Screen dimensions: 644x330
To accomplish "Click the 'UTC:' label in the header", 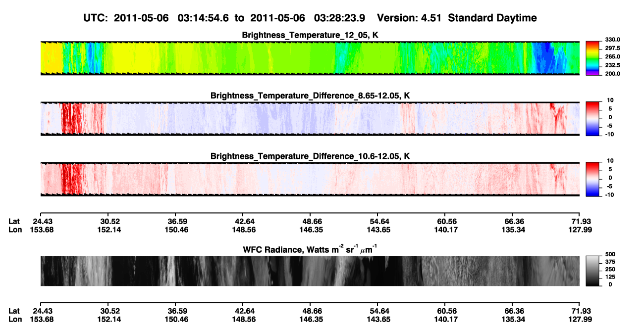I will click(x=96, y=18).
